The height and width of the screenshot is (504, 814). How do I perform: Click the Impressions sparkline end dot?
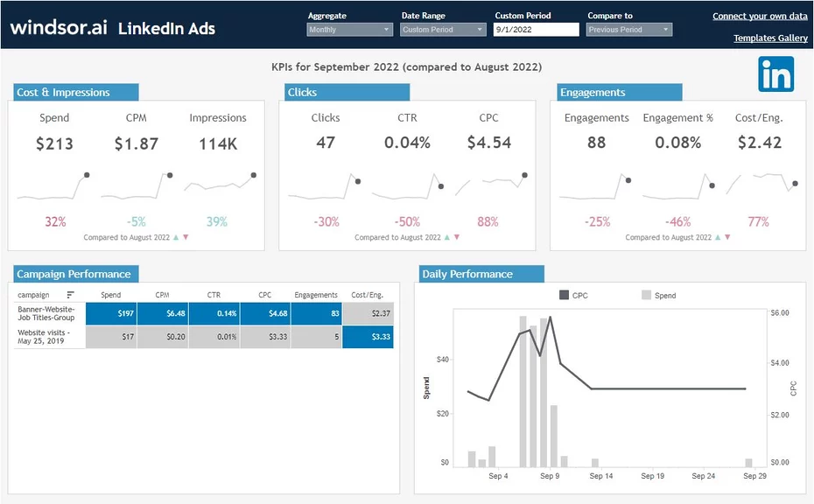point(253,175)
